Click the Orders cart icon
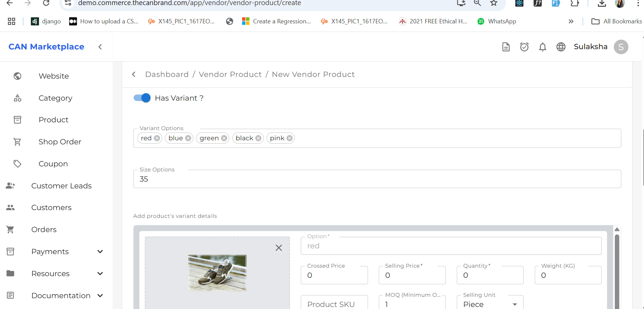Screen dimensions: 644x309 pyautogui.click(x=11, y=229)
